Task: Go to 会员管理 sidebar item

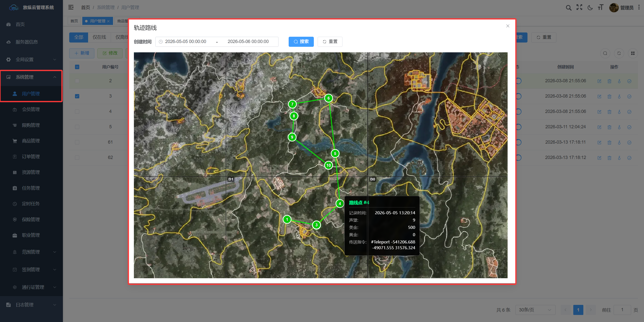Action: point(31,109)
